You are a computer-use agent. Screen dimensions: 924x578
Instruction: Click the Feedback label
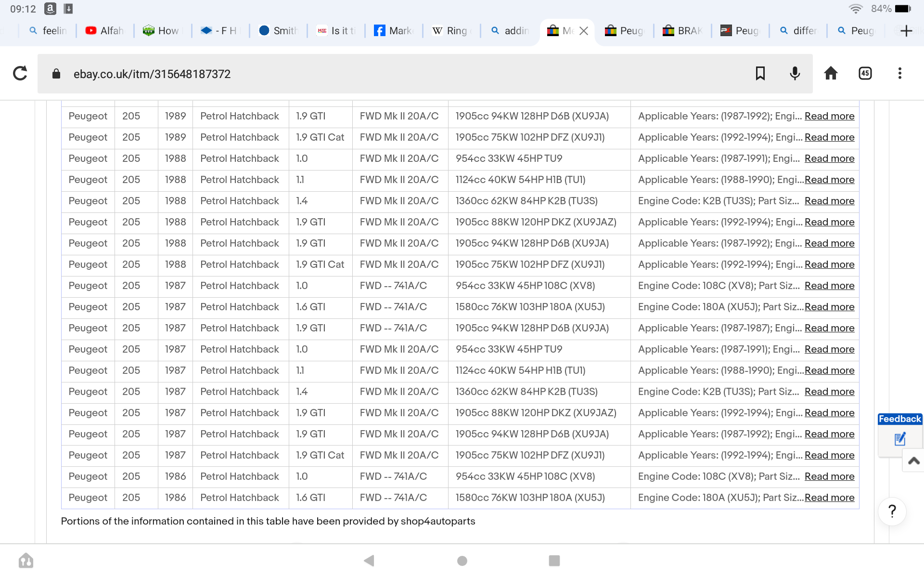pyautogui.click(x=899, y=419)
